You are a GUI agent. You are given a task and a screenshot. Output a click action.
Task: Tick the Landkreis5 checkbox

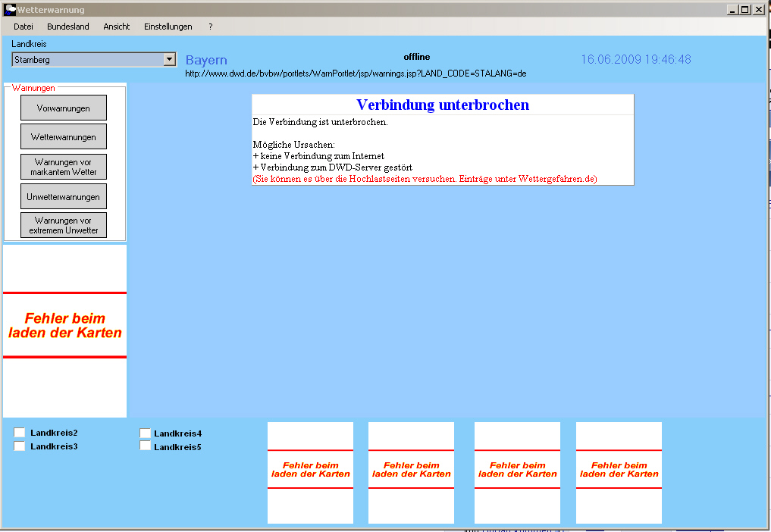coord(146,446)
